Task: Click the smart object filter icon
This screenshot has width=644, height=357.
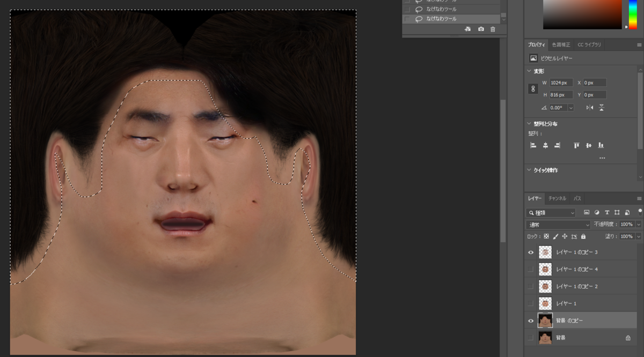Action: [627, 213]
